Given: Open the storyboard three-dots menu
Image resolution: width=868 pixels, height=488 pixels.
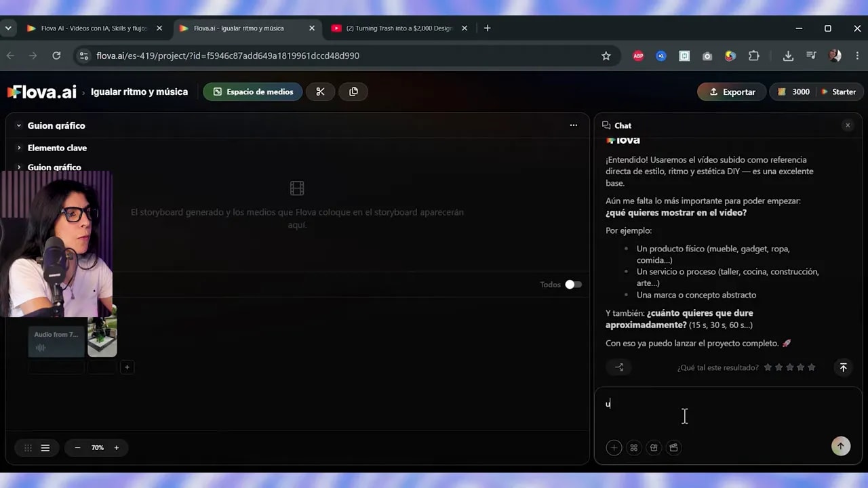Looking at the screenshot, I should 574,125.
